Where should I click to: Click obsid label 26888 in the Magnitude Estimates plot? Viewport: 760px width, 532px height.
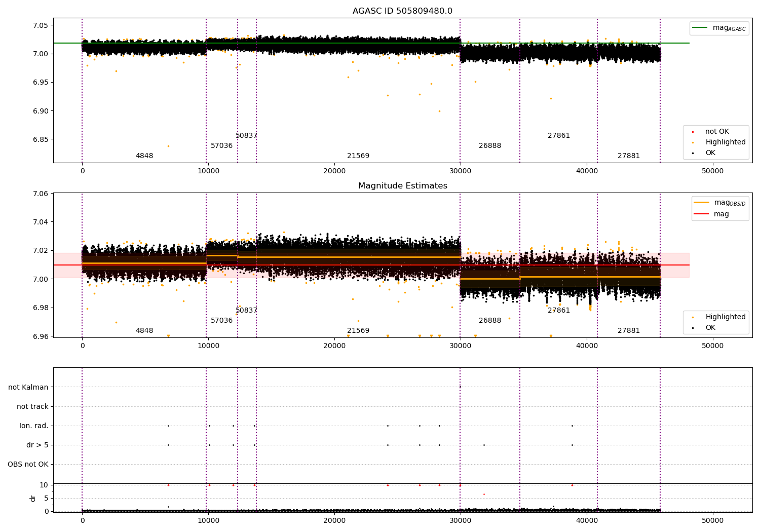[490, 321]
